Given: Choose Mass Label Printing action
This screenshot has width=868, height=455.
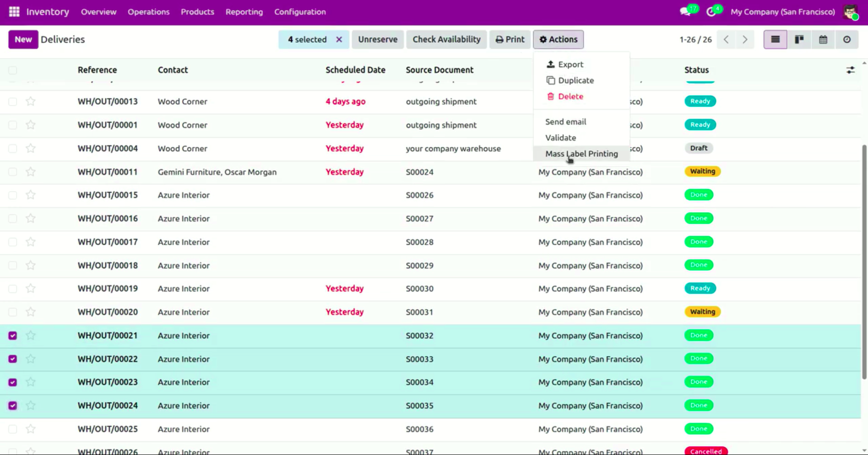Looking at the screenshot, I should (x=581, y=154).
